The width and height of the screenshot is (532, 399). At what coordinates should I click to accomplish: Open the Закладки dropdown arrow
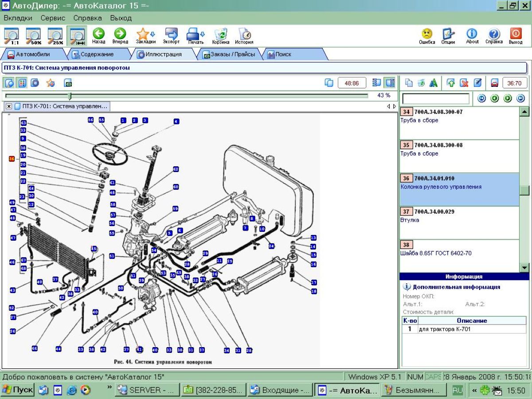[x=153, y=34]
